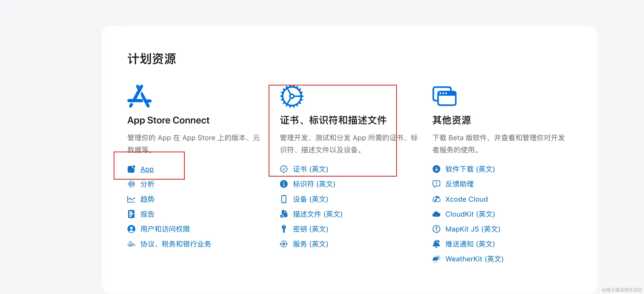Click the certificates gear icon
The height and width of the screenshot is (294, 644).
pos(292,96)
